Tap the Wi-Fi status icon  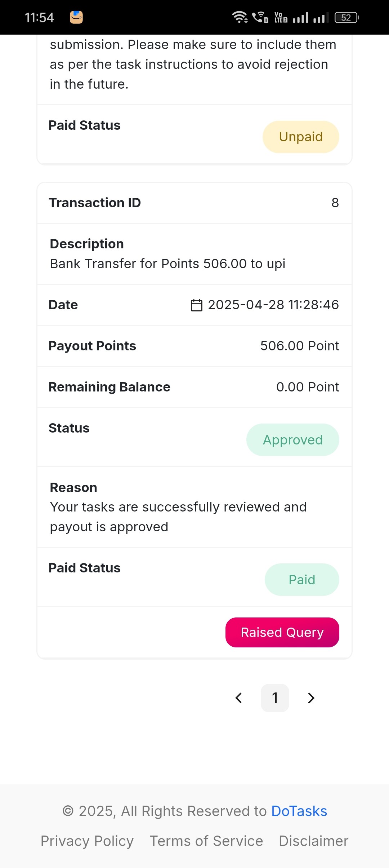coord(240,17)
